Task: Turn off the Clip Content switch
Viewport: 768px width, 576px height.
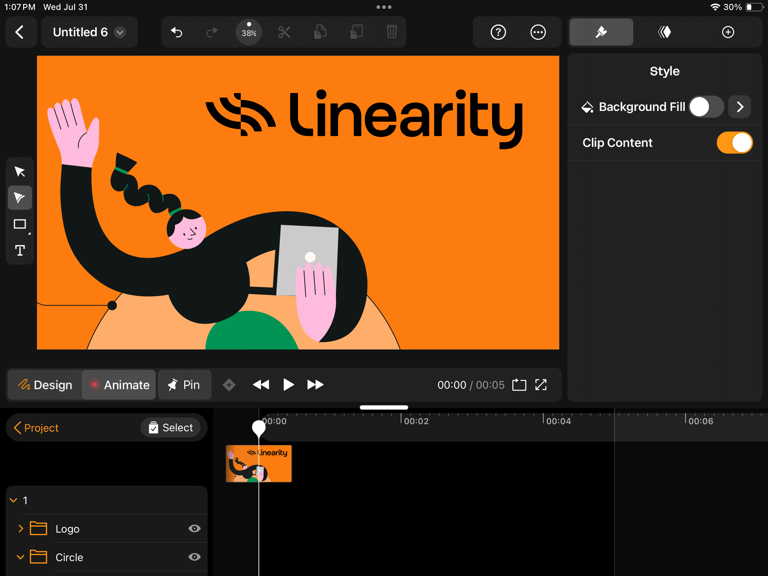Action: pos(734,143)
